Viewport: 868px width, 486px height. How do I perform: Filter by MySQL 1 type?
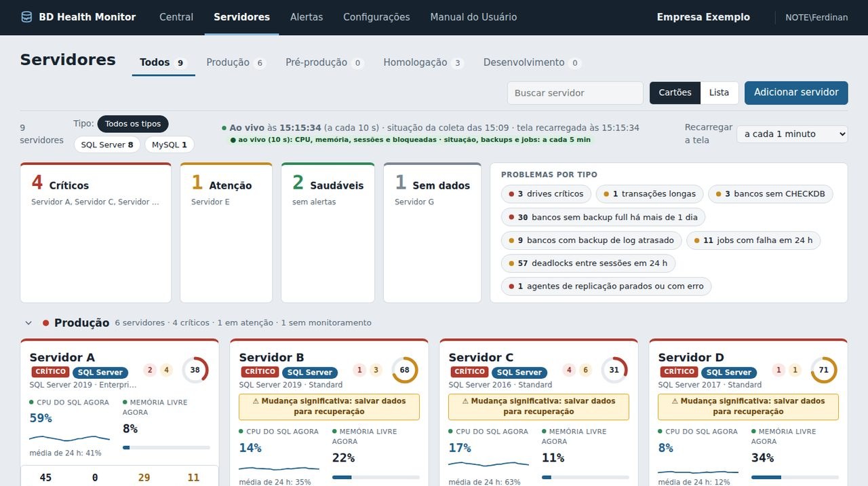click(170, 145)
